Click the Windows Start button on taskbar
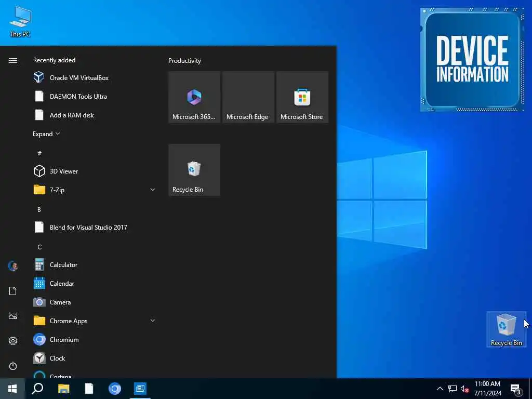The image size is (532, 399). [x=12, y=389]
